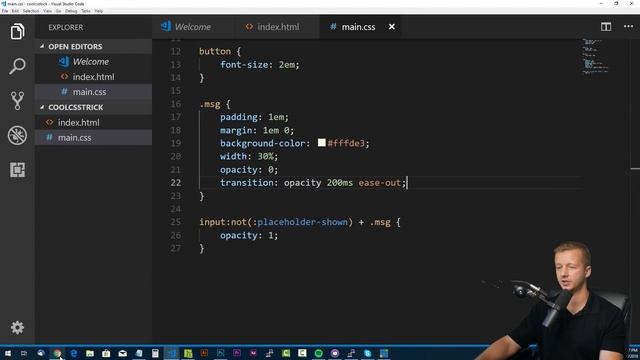The width and height of the screenshot is (640, 360).
Task: Click the '#fffde3' color value text
Action: coord(346,143)
